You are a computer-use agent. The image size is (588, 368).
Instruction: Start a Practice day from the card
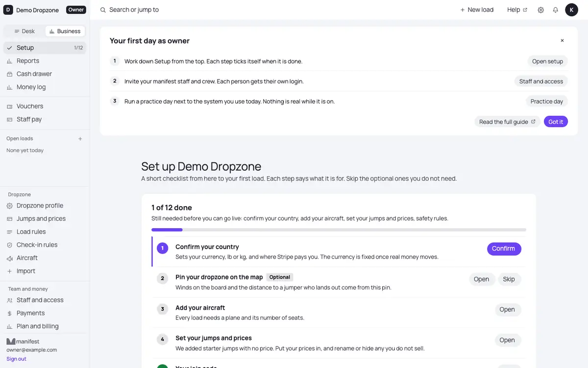pos(547,102)
